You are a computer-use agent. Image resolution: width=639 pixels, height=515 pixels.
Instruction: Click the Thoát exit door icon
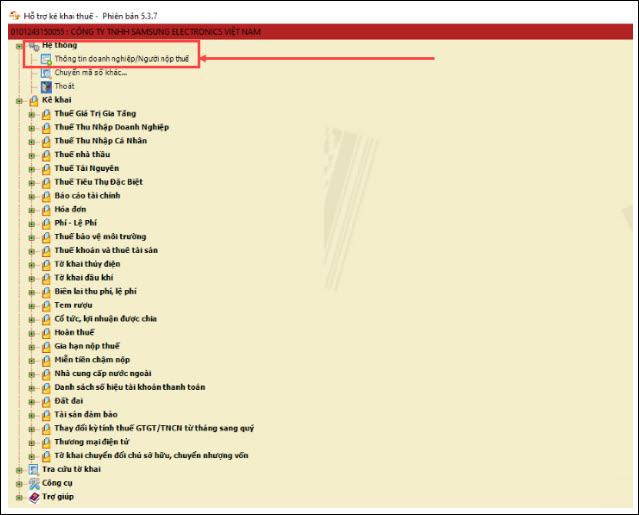45,87
